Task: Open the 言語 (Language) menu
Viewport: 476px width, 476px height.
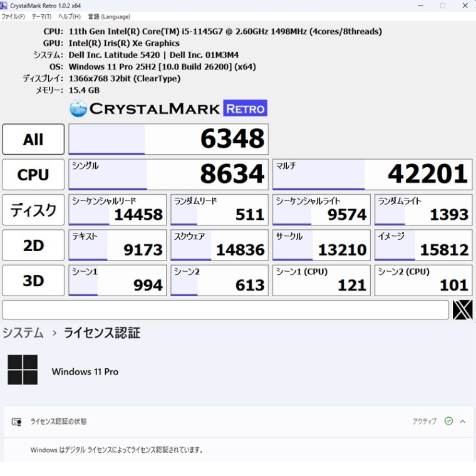Action: (109, 16)
